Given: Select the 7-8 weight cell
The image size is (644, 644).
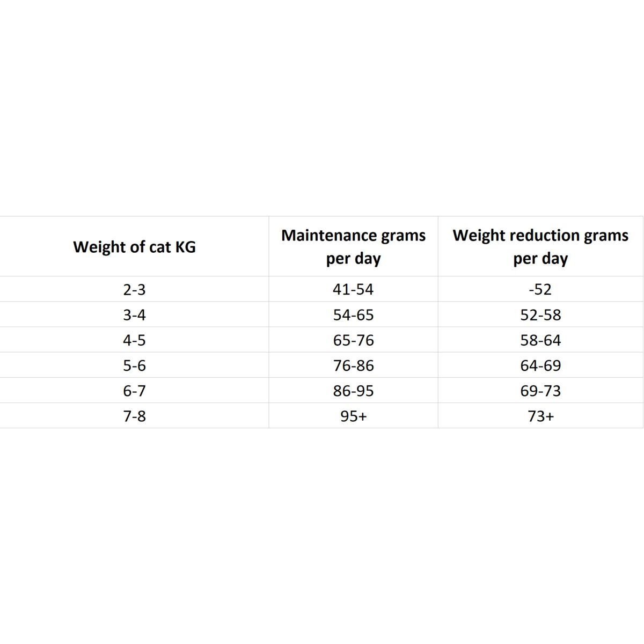Looking at the screenshot, I should coord(134,416).
